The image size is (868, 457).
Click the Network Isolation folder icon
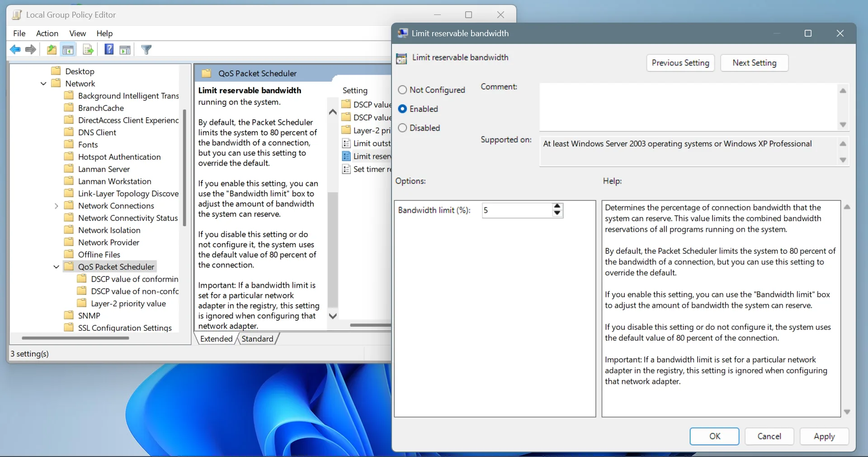click(x=69, y=230)
